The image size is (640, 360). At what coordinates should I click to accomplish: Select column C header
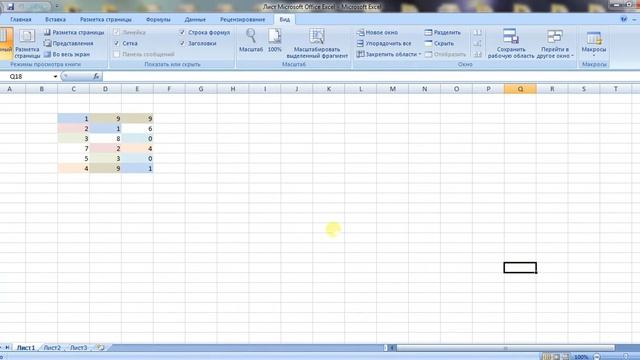[x=73, y=89]
